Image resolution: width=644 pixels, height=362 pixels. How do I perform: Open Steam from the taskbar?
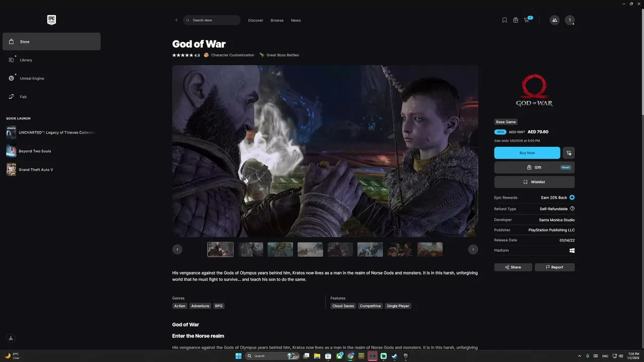[x=394, y=356]
